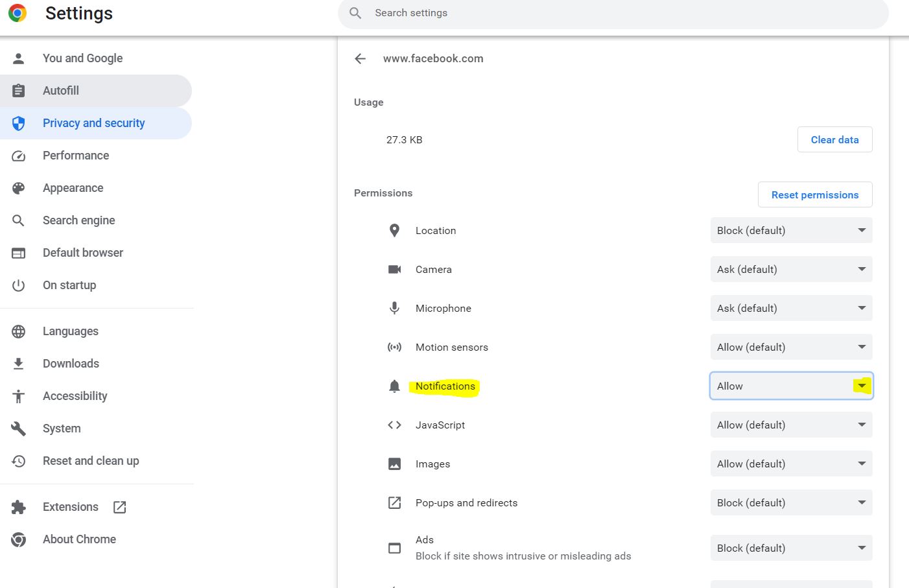This screenshot has width=909, height=588.
Task: Click the On startup power icon
Action: click(19, 285)
